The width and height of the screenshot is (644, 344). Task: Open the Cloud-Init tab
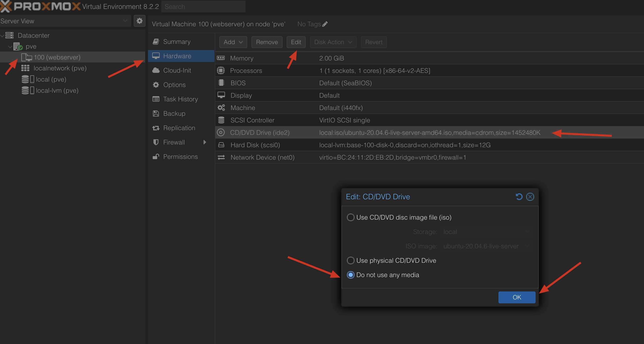[x=181, y=70]
